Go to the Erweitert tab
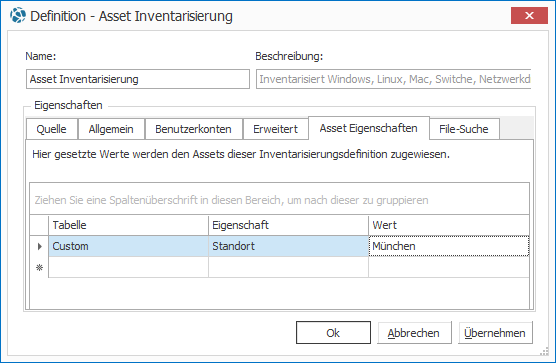Viewport: 556px width, 363px height. 276,129
